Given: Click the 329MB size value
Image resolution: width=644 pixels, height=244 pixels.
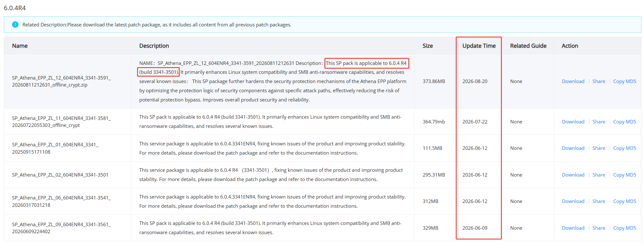Looking at the screenshot, I should pos(430,228).
